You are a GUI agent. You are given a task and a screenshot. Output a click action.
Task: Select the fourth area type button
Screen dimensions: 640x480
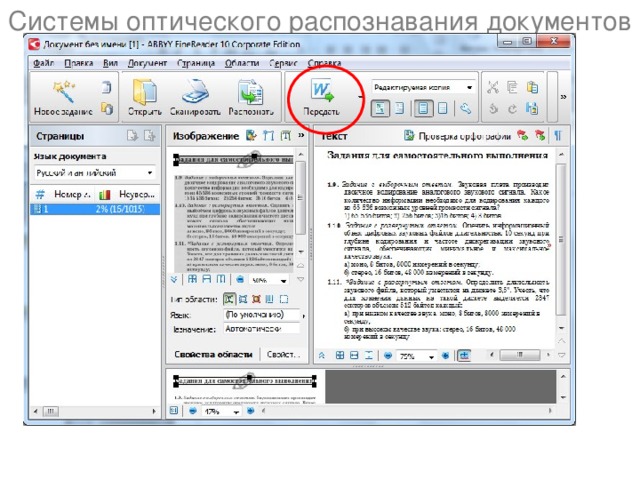coord(270,299)
